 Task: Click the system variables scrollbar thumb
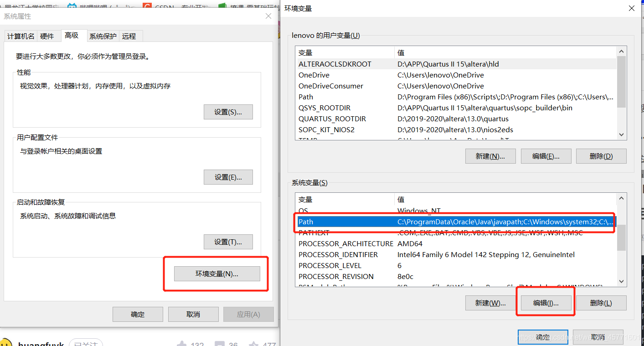click(622, 238)
